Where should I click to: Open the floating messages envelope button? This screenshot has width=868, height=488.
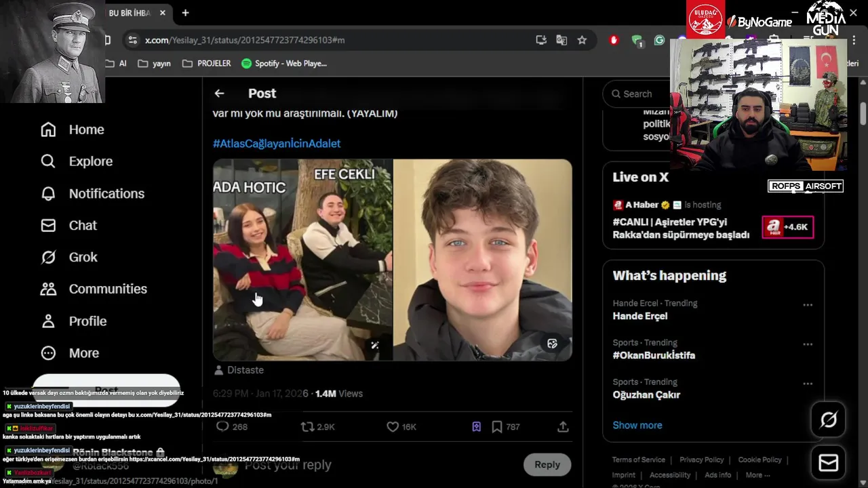(x=829, y=462)
